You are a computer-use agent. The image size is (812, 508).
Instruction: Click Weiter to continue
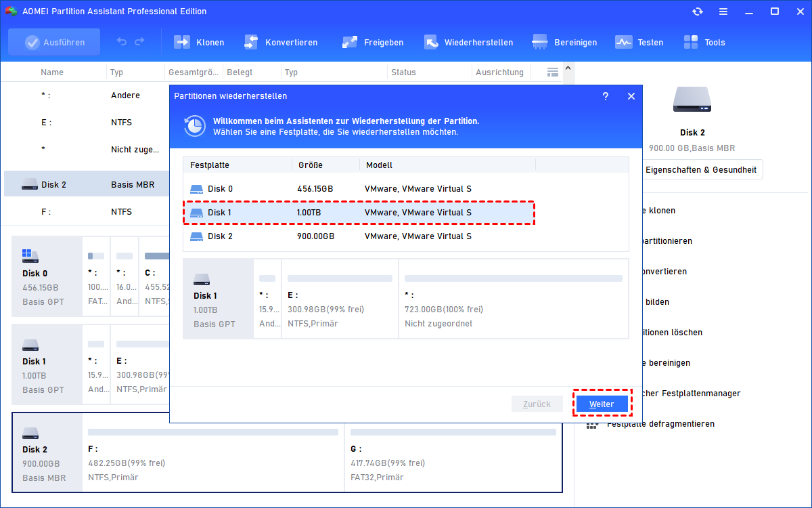tap(602, 404)
